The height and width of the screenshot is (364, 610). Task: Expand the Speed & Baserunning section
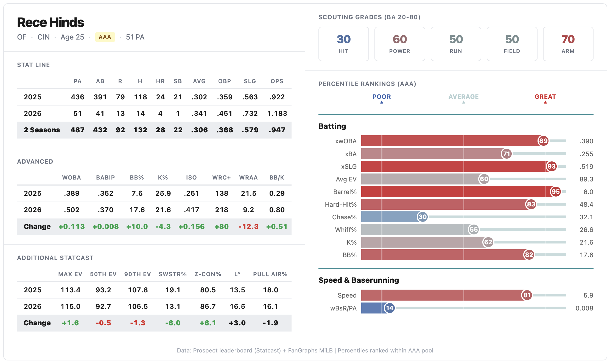click(x=359, y=280)
